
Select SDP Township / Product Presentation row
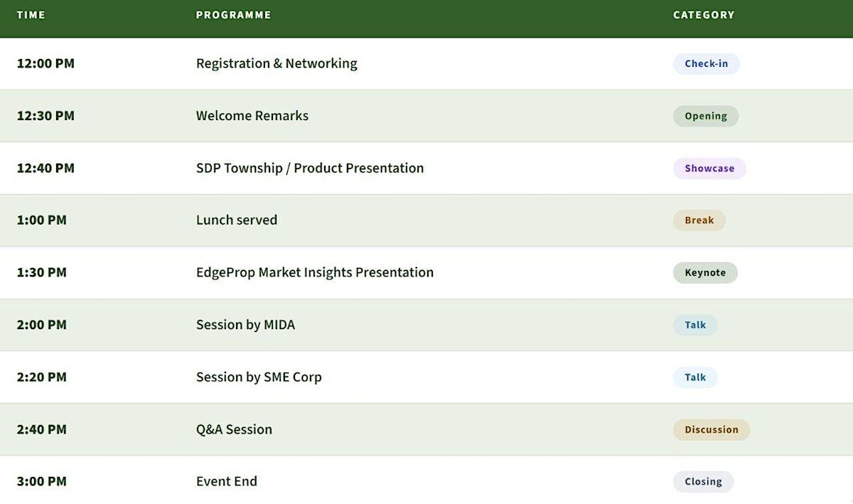click(426, 168)
